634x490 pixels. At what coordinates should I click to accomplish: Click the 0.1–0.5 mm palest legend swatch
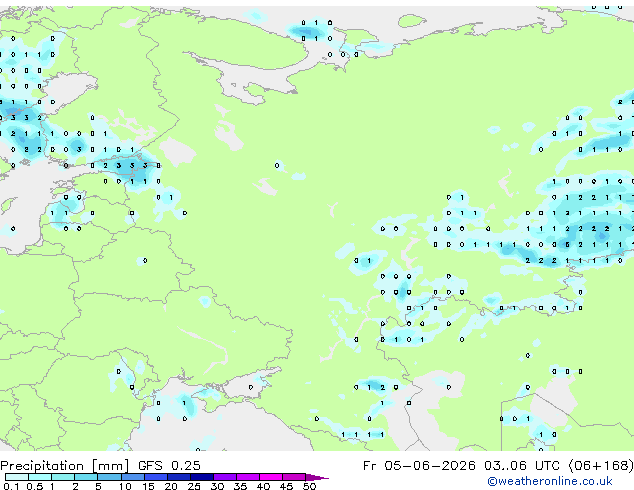pos(17,477)
